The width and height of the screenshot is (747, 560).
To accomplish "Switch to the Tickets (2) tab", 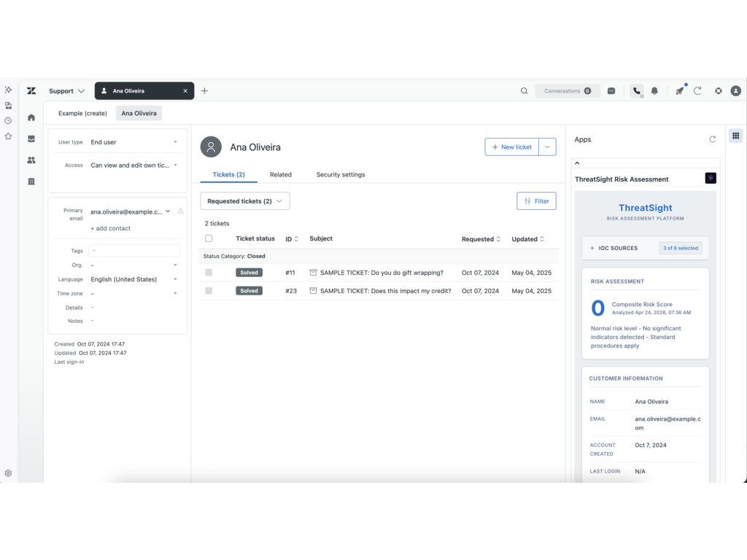I will pyautogui.click(x=228, y=175).
